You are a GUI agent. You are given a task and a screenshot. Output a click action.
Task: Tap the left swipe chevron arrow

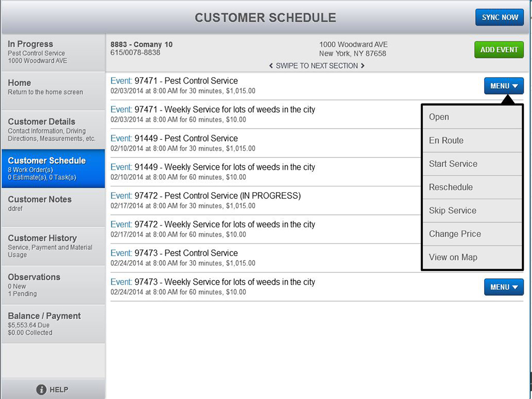pos(271,65)
